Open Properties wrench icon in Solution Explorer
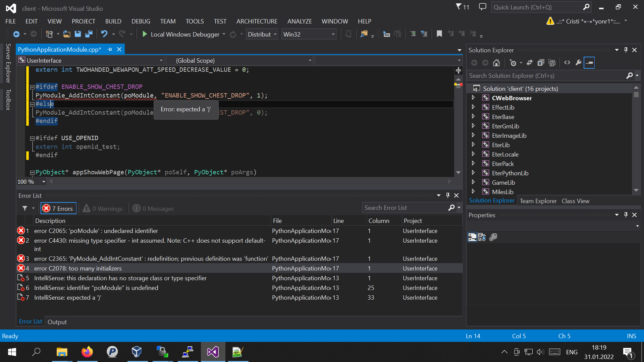 578,63
